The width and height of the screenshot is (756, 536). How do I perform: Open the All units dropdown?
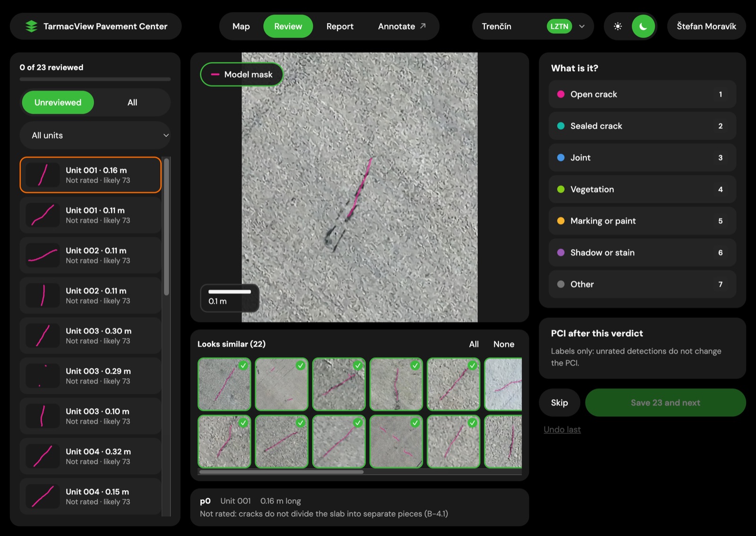pyautogui.click(x=95, y=136)
